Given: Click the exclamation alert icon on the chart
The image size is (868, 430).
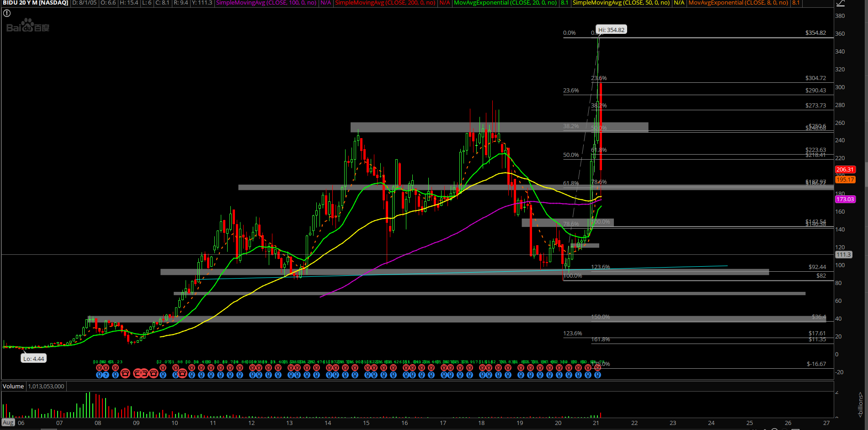Looking at the screenshot, I should [7, 13].
